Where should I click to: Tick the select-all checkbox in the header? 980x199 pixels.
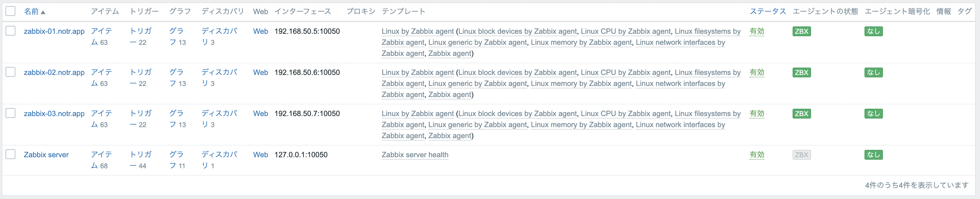click(11, 11)
